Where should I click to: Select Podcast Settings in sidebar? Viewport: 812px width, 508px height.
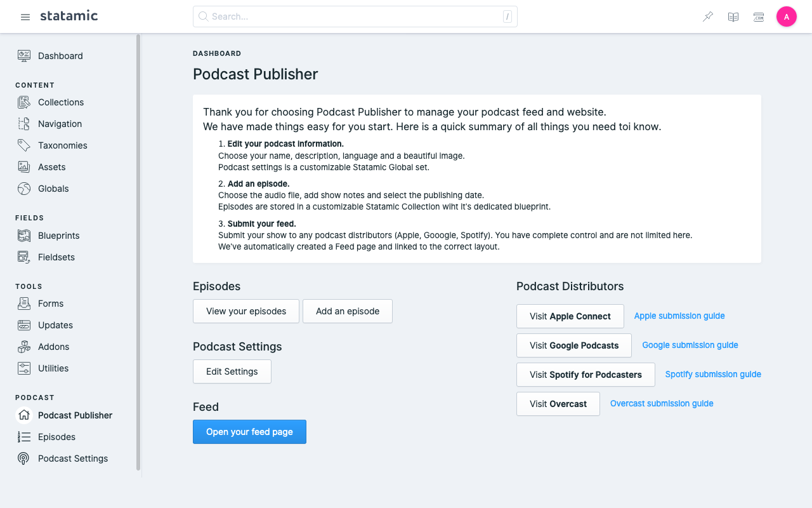coord(73,458)
